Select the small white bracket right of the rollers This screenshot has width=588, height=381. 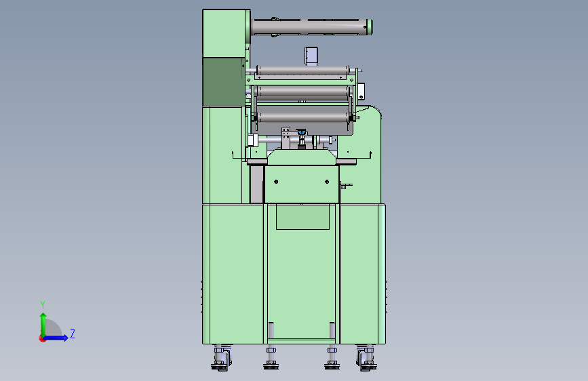(361, 92)
